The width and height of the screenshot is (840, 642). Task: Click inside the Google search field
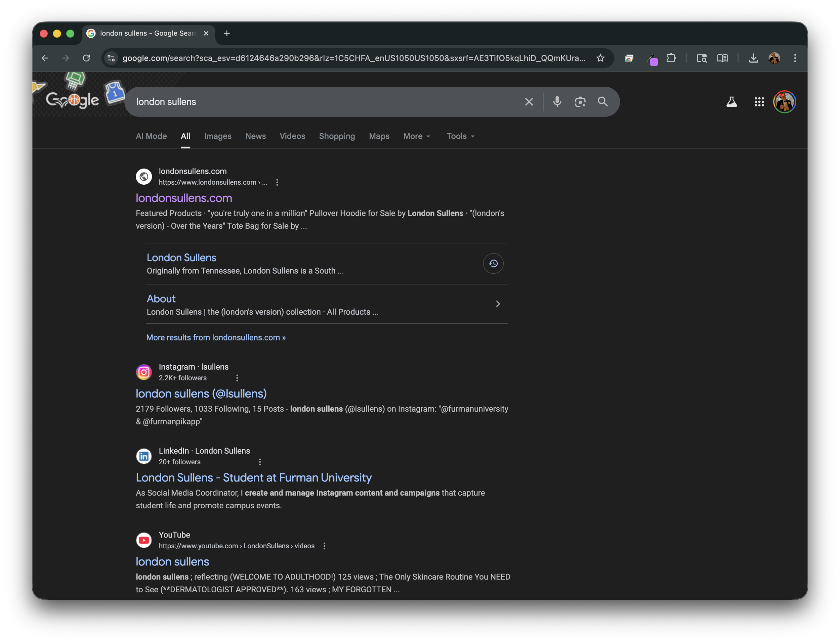tap(325, 102)
